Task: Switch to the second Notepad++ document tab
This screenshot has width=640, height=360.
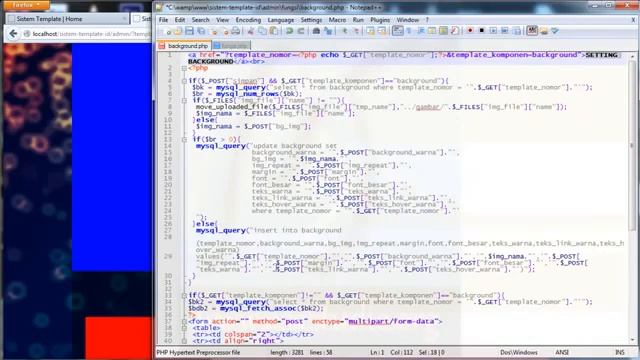Action: point(231,46)
